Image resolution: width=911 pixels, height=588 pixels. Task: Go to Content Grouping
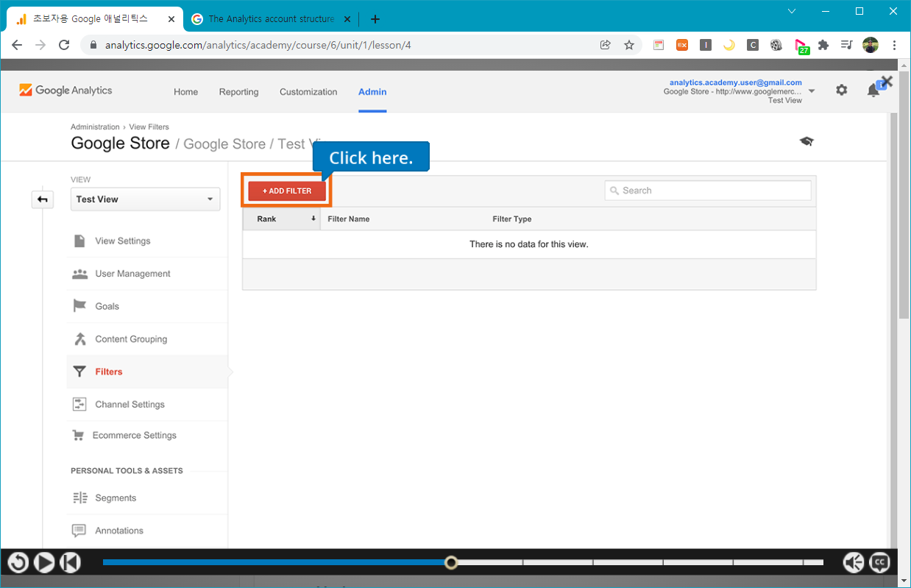(131, 339)
